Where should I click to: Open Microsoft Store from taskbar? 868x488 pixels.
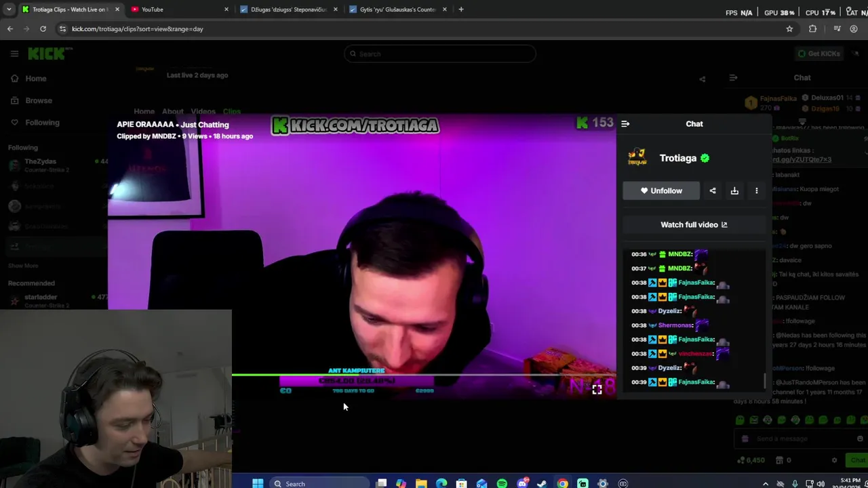462,484
